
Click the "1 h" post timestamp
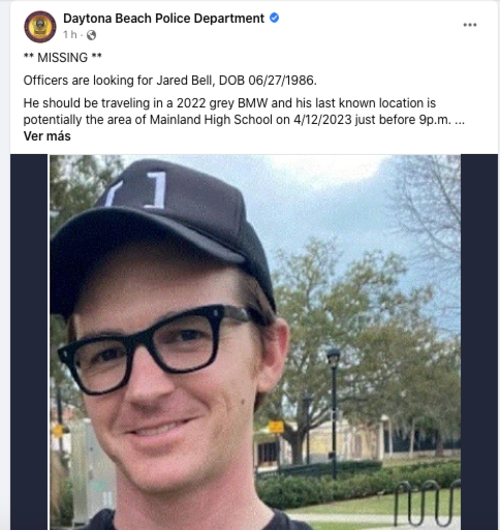70,34
